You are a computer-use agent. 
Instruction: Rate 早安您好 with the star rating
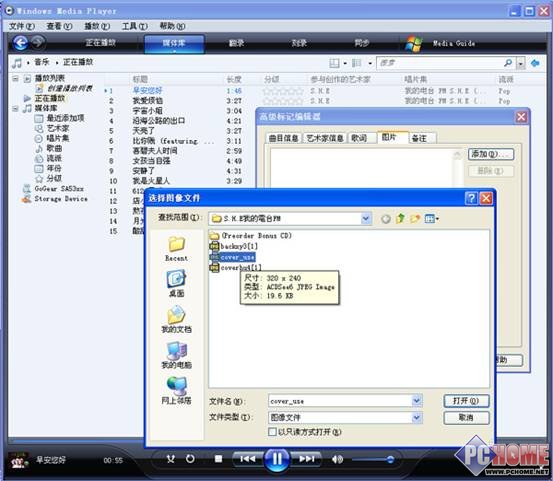(x=283, y=91)
